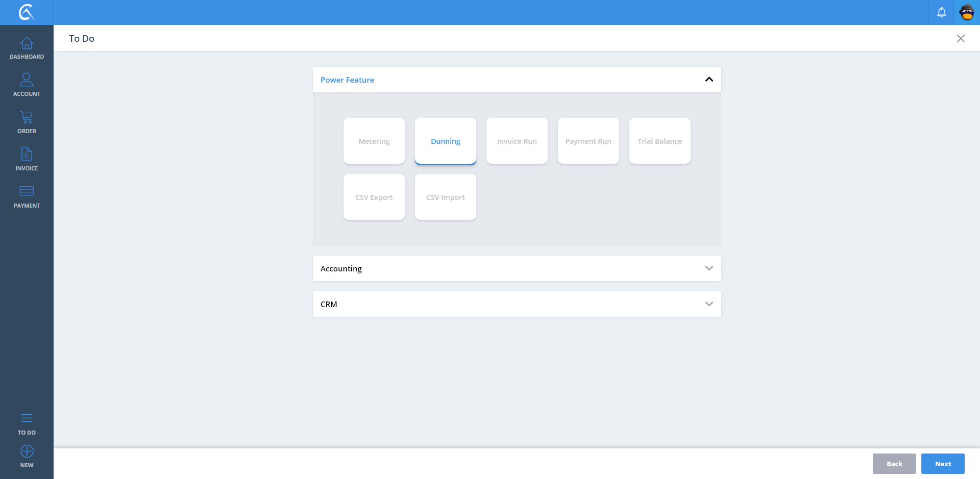Choose the Payment Run card
Image resolution: width=980 pixels, height=479 pixels.
click(588, 141)
